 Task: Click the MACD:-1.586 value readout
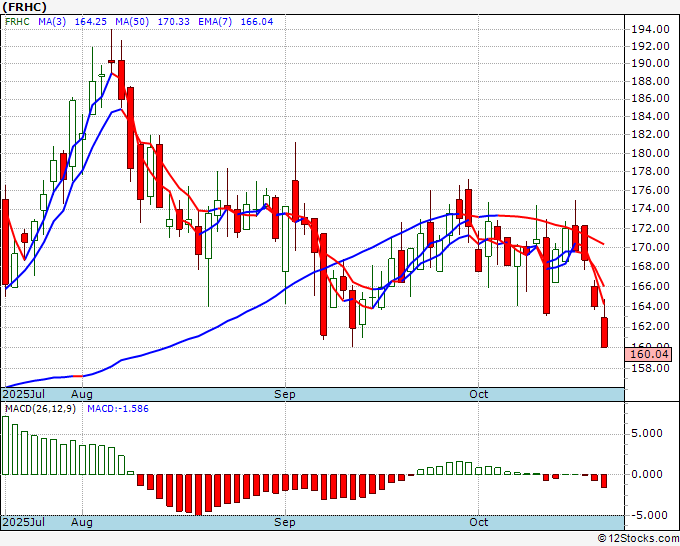tap(108, 409)
